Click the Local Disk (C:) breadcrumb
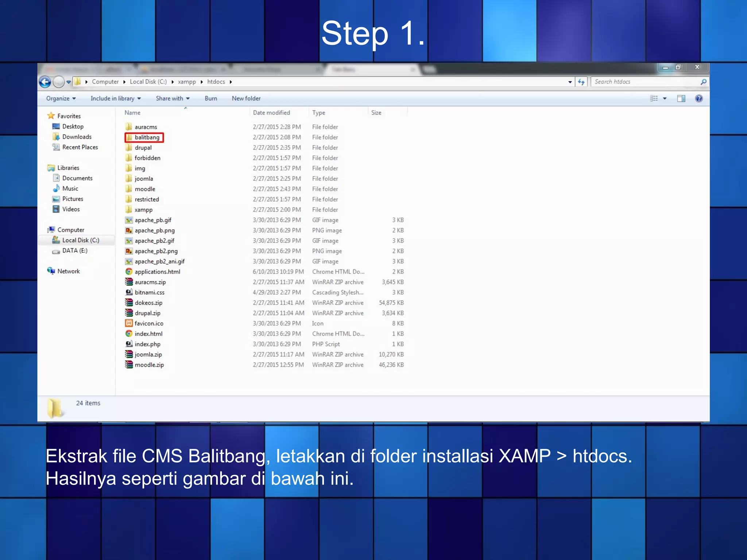 click(148, 82)
